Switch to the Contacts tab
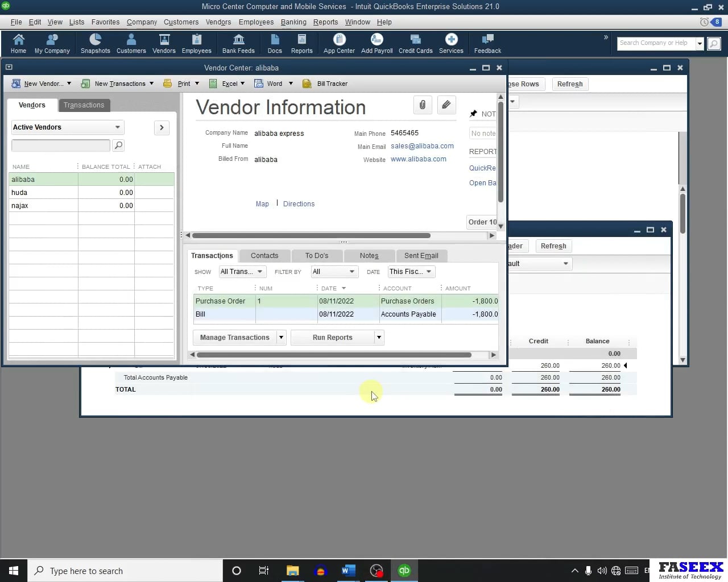Image resolution: width=728 pixels, height=582 pixels. pos(264,256)
